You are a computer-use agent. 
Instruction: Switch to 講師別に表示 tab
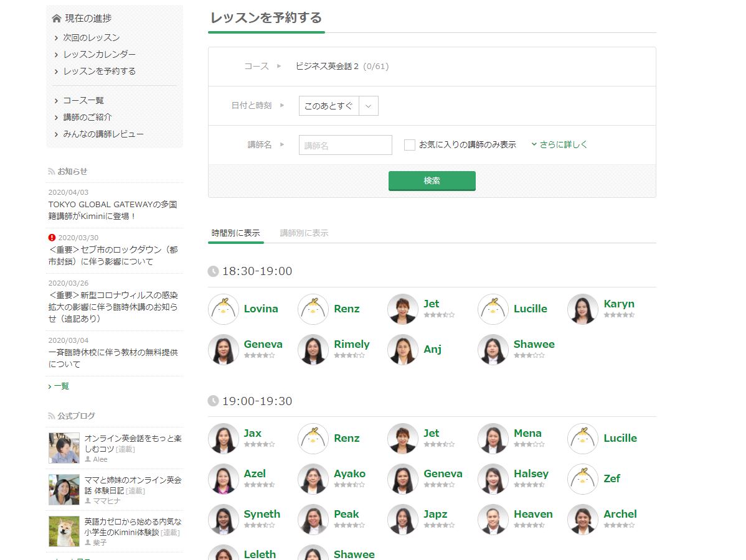(304, 233)
